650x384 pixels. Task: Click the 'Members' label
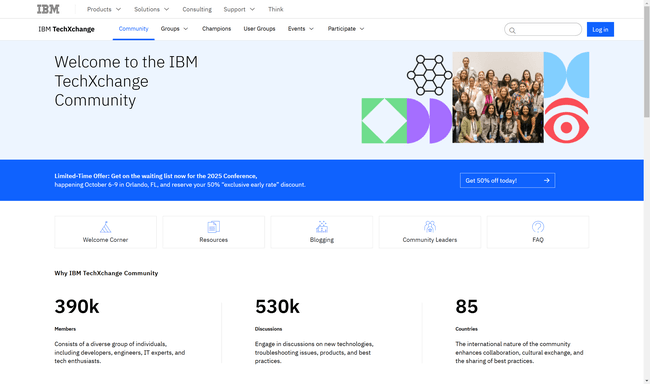[x=65, y=329]
